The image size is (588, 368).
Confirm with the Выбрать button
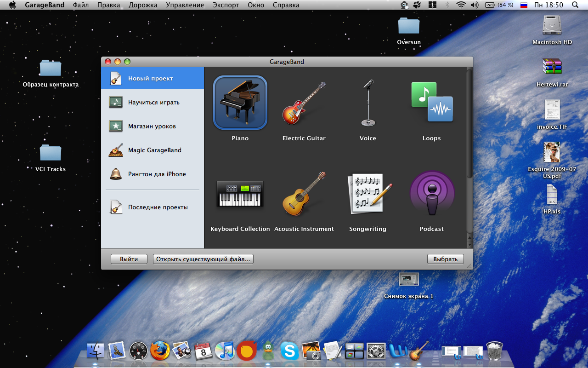click(446, 259)
